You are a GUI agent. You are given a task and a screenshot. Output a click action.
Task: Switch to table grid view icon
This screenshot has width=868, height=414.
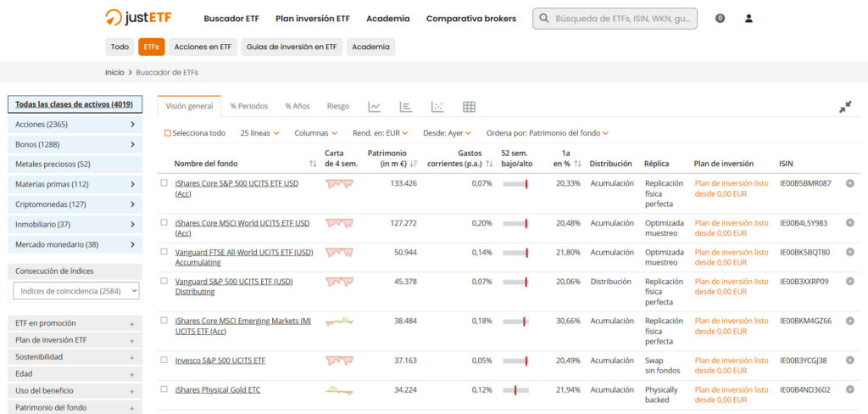[x=469, y=107]
